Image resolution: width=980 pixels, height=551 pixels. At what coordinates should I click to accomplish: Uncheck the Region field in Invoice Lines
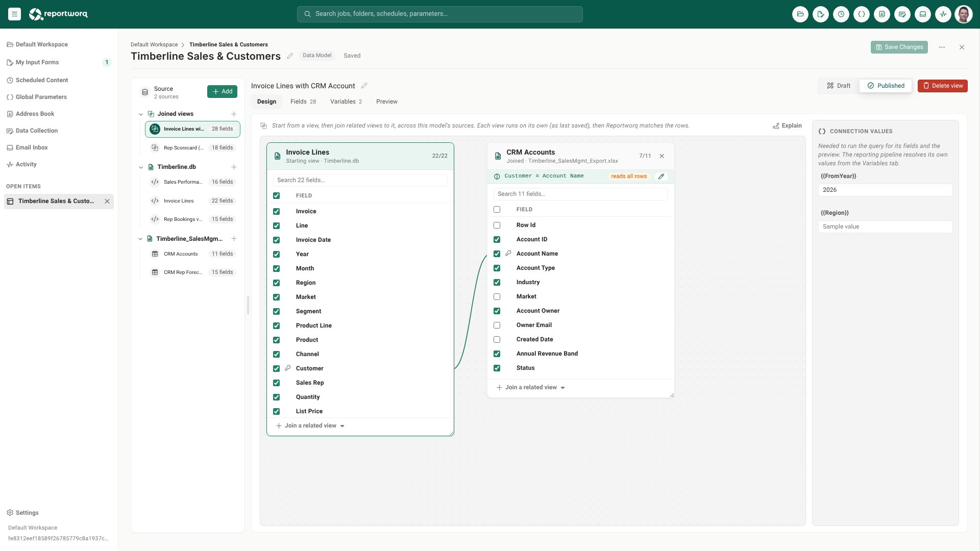pyautogui.click(x=276, y=283)
